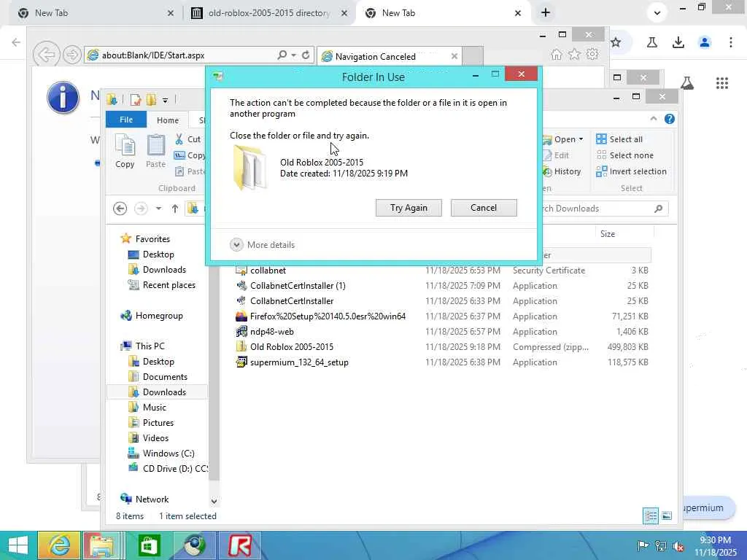
Task: Expand More details in the dialog
Action: (263, 245)
